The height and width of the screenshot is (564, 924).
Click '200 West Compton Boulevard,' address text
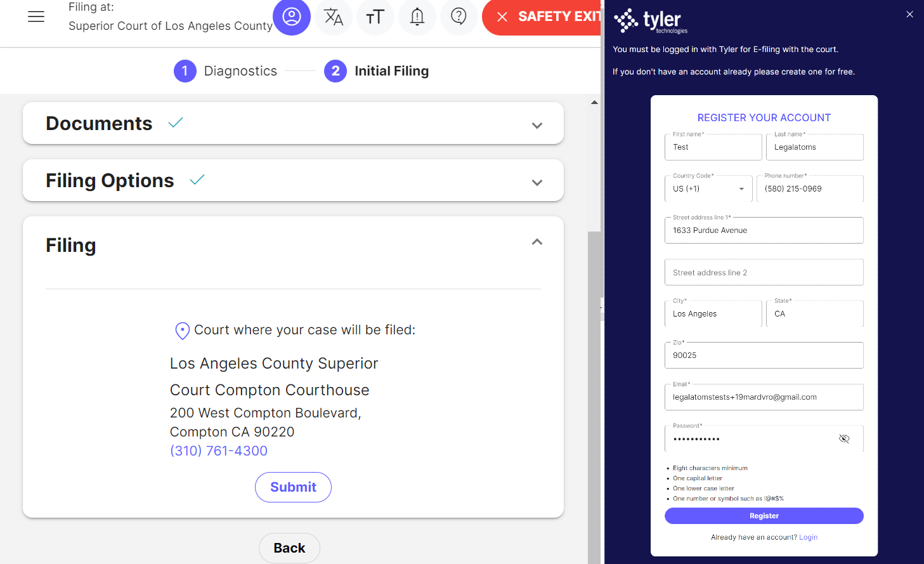(266, 413)
